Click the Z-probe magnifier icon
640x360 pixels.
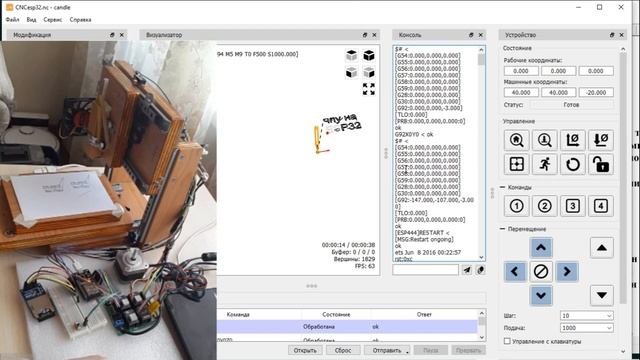click(544, 140)
